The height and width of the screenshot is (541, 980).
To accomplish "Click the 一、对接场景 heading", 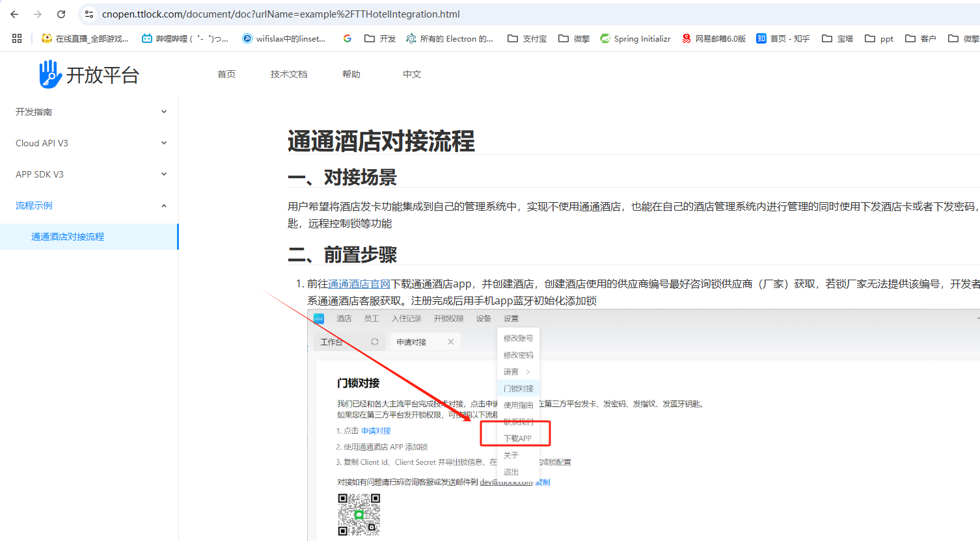I will point(342,177).
